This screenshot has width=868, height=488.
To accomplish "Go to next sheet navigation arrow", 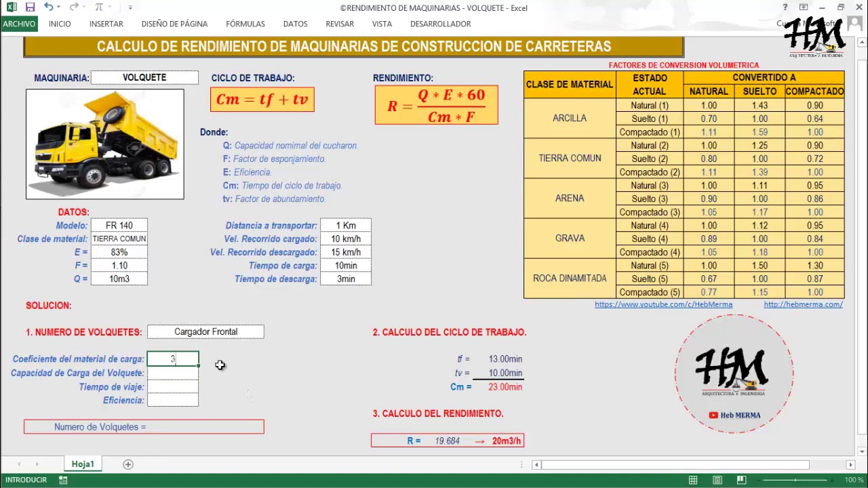I will (37, 464).
